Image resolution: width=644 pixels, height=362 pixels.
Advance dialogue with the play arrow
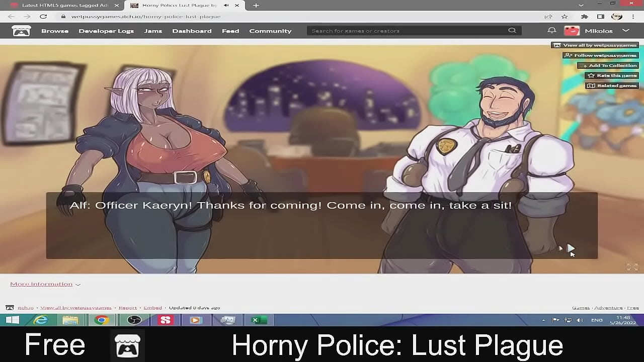pos(570,248)
